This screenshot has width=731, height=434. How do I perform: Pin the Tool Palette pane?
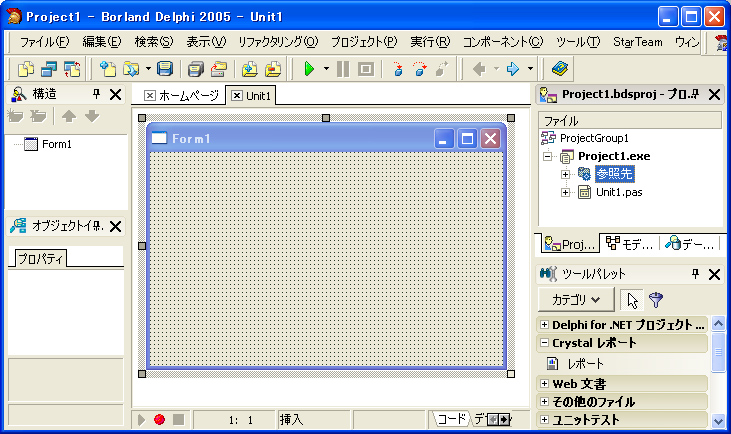tap(695, 274)
